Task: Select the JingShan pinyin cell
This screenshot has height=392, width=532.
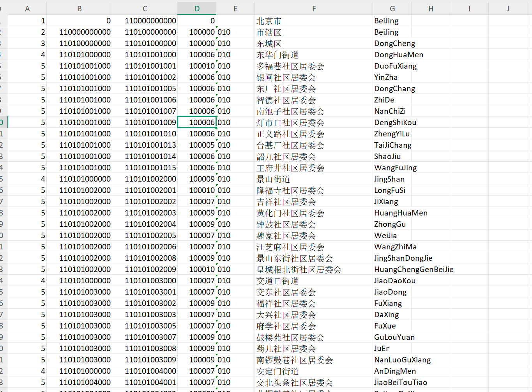Action: pyautogui.click(x=392, y=179)
